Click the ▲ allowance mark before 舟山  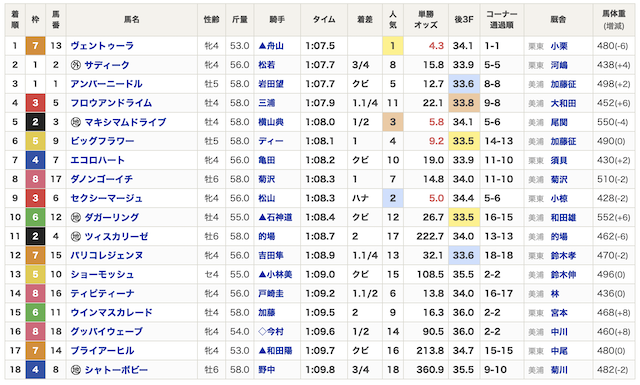pyautogui.click(x=262, y=46)
